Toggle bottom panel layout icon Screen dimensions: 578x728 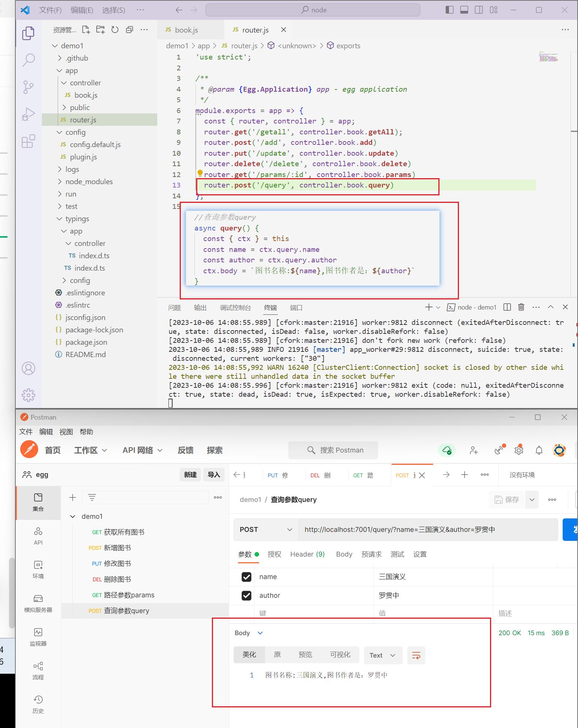tap(464, 10)
